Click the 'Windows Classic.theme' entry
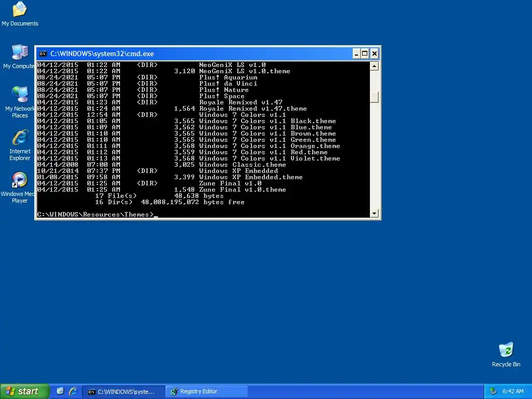The width and height of the screenshot is (532, 399). coord(242,165)
